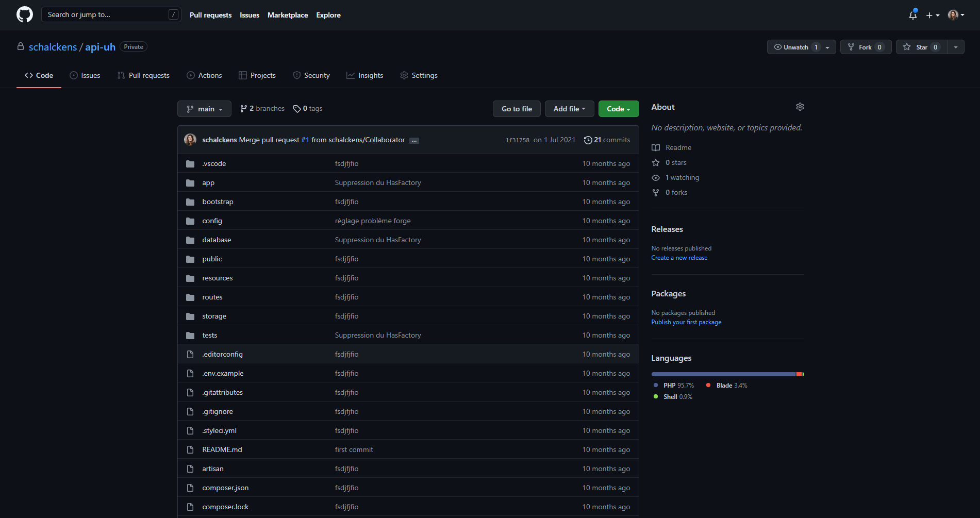The width and height of the screenshot is (980, 518).
Task: Click the composer.json file icon
Action: coord(190,488)
